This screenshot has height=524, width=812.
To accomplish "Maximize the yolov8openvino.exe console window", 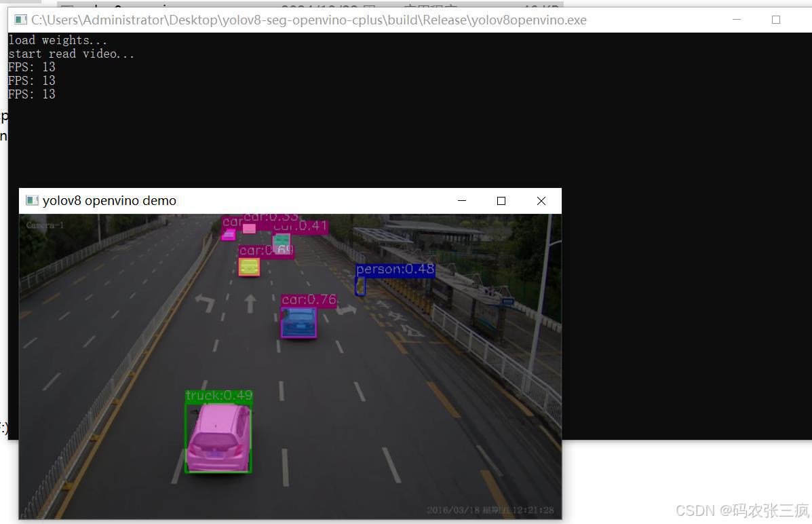I will (x=776, y=20).
